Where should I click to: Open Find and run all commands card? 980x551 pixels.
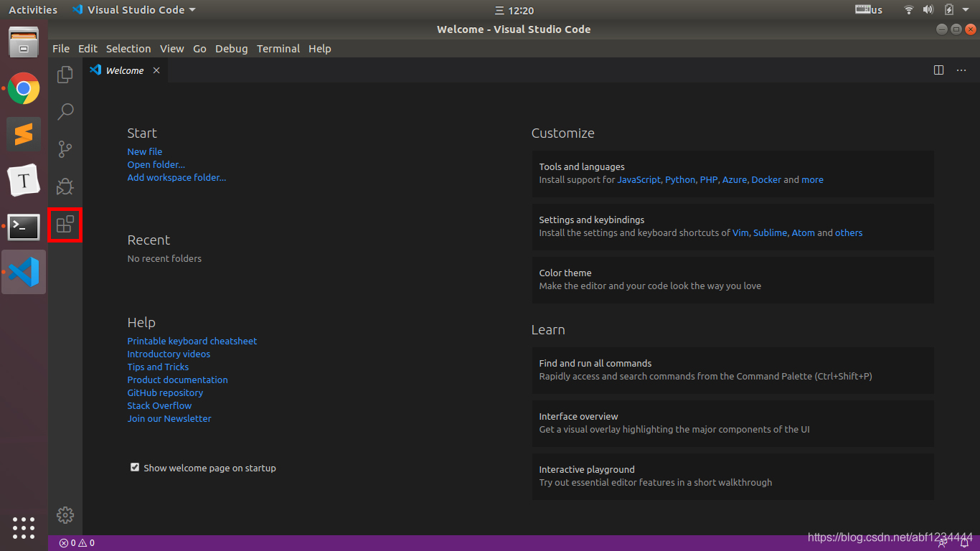(732, 369)
